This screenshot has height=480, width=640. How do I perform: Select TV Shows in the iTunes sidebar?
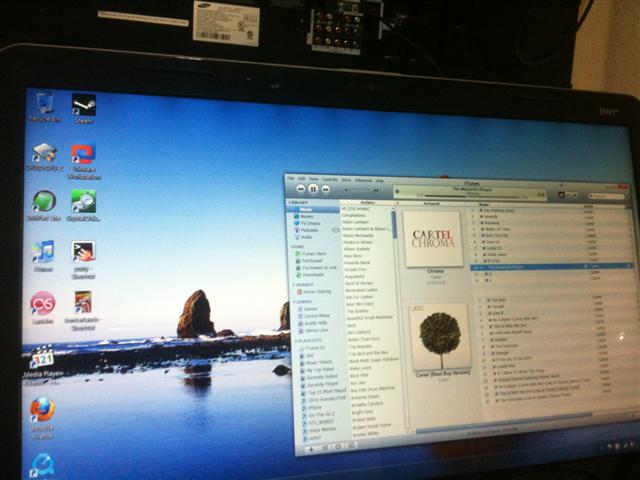tap(307, 223)
